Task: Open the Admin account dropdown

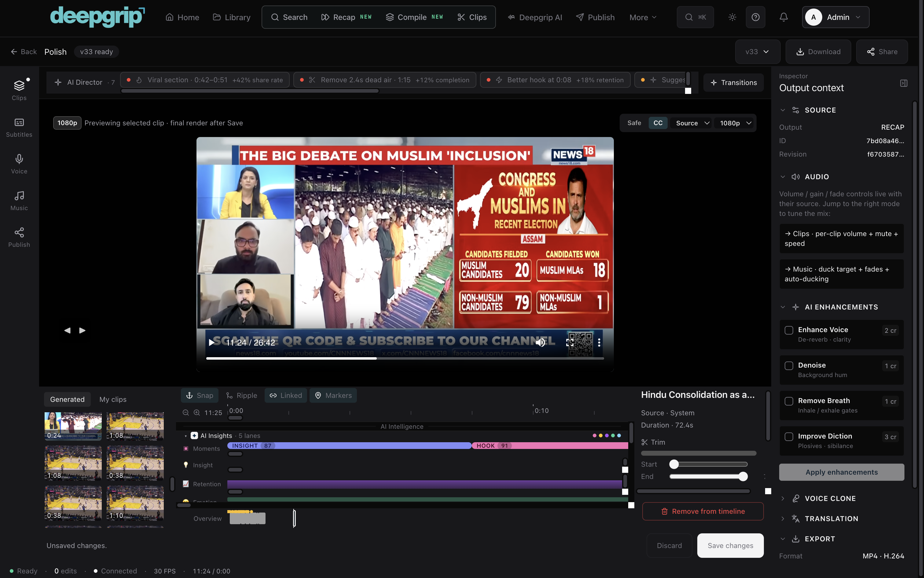Action: pos(835,17)
